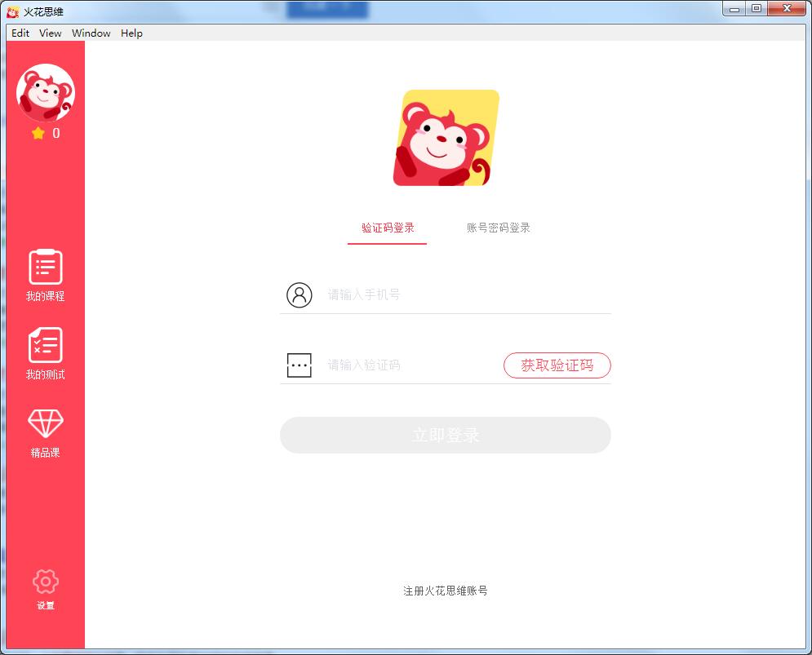The height and width of the screenshot is (655, 812).
Task: Click the verification code box icon
Action: (x=300, y=365)
